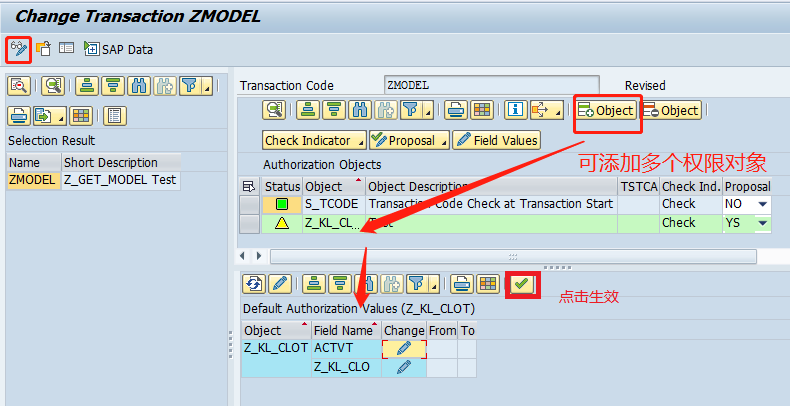This screenshot has height=406, width=790.
Task: Click the Name column header
Action: pyautogui.click(x=34, y=162)
